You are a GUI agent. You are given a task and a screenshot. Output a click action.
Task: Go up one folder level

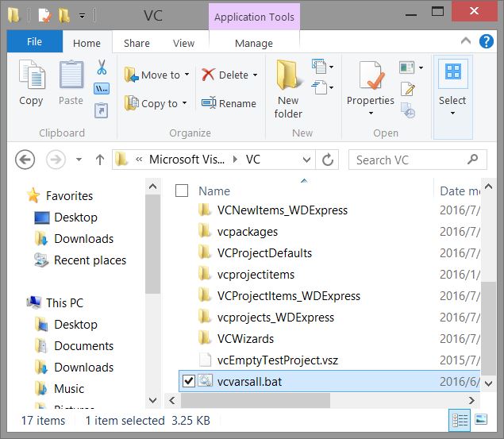coord(100,160)
